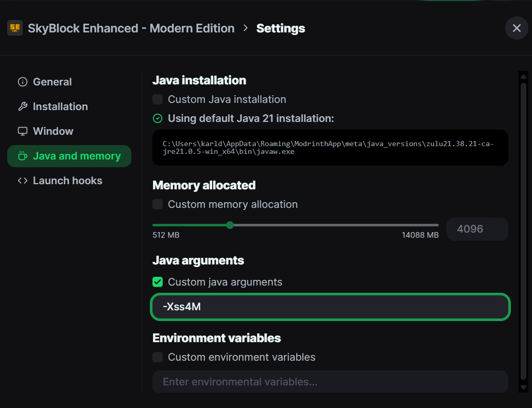Viewport: 532px width, 408px height.
Task: Click the Java arguments heading
Action: 198,260
